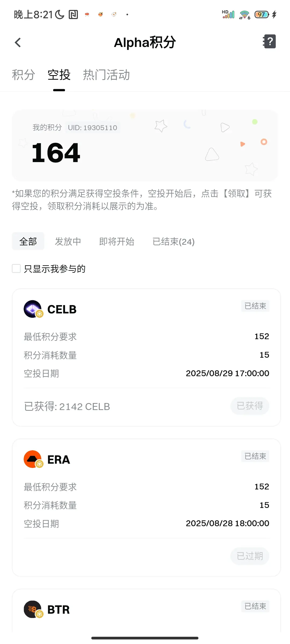Show 已结束(24) airdrops

coord(173,241)
